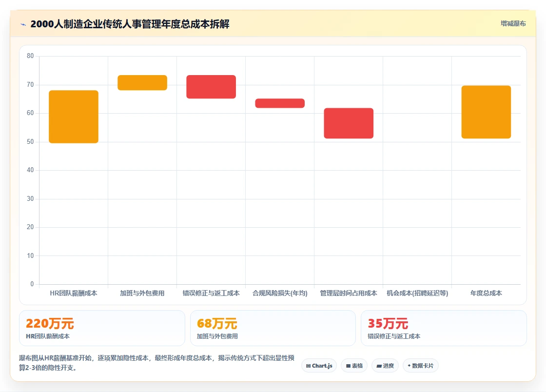Click the 合规风险损失 red bar

[280, 103]
